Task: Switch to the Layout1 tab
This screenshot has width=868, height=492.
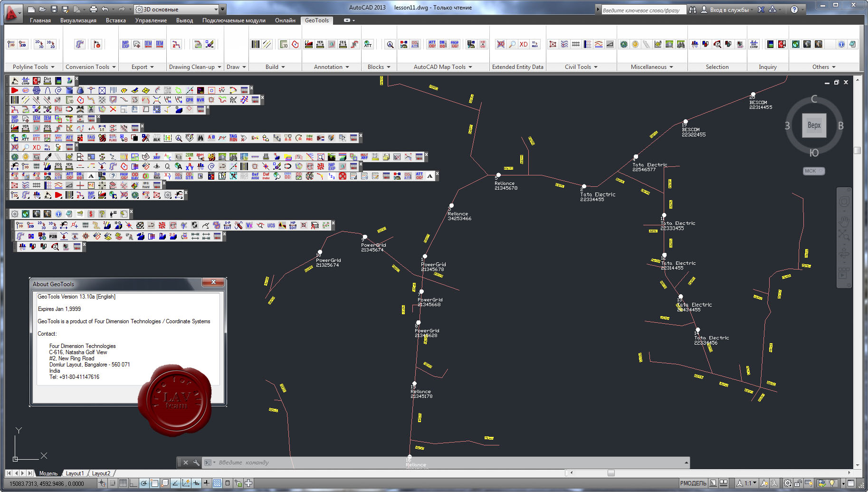Action: pos(75,473)
